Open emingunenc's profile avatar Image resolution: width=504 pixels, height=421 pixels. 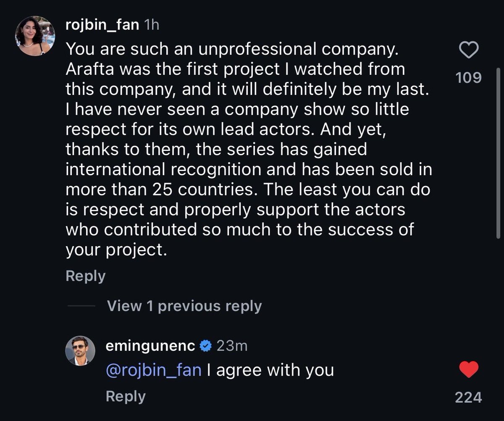coord(80,350)
